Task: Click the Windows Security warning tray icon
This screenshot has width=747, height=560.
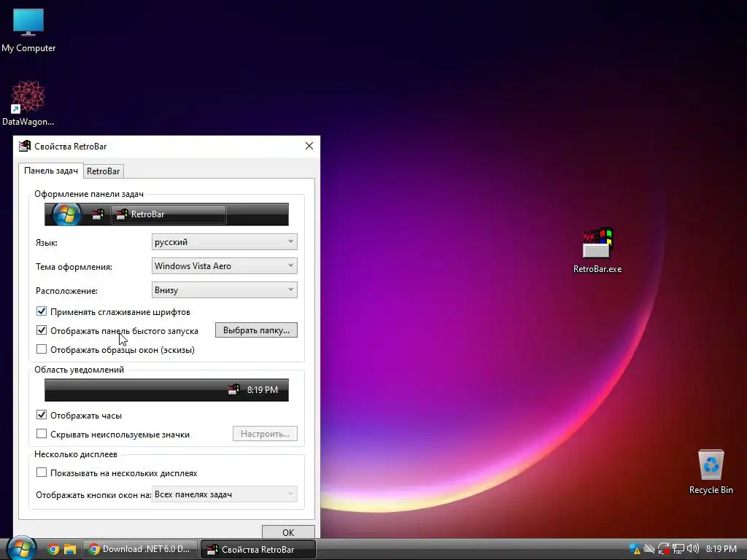Action: [x=634, y=549]
